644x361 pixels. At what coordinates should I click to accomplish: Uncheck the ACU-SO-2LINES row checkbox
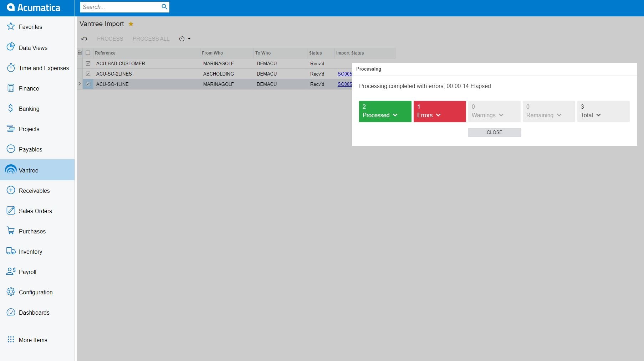(88, 74)
